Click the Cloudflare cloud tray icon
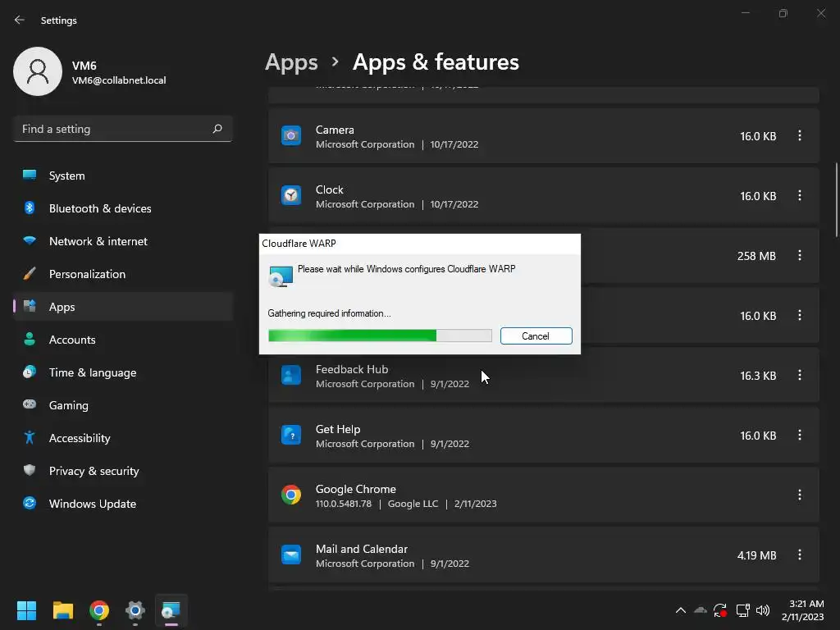This screenshot has width=840, height=630. (x=701, y=610)
